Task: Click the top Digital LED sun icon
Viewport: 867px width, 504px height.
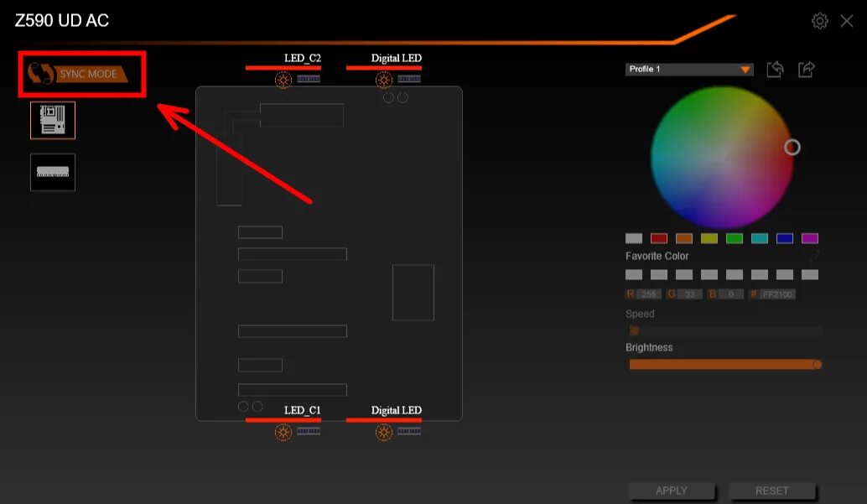Action: point(384,80)
